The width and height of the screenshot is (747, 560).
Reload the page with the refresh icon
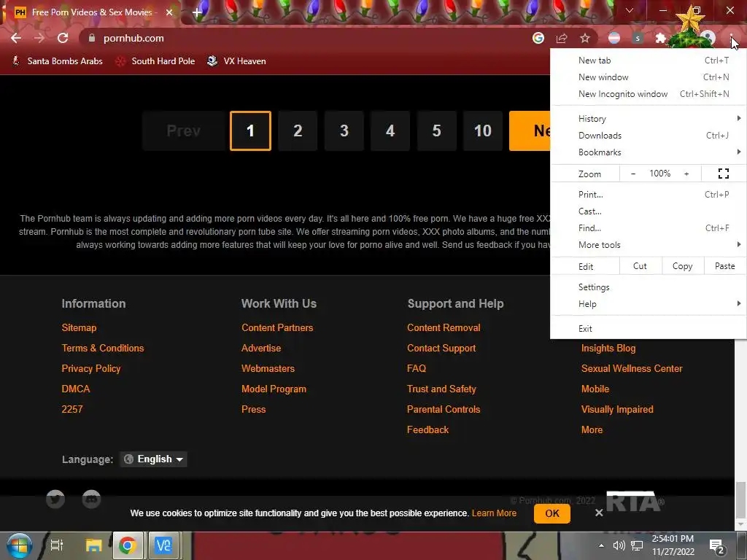pyautogui.click(x=63, y=38)
